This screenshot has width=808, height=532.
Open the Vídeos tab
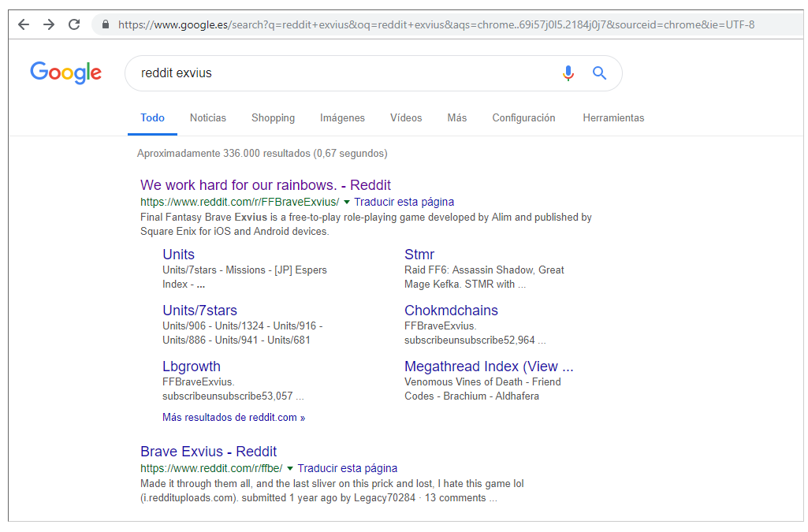pos(406,118)
